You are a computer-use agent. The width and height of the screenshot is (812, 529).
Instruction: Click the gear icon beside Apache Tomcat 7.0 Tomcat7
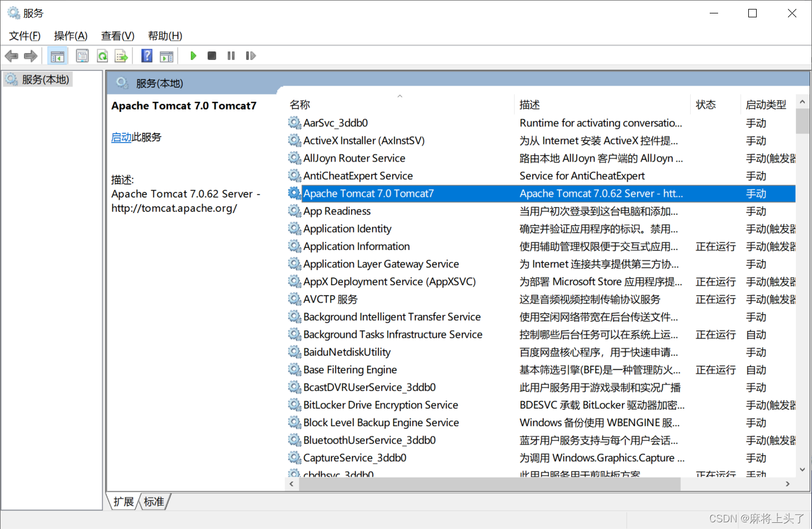click(x=295, y=193)
